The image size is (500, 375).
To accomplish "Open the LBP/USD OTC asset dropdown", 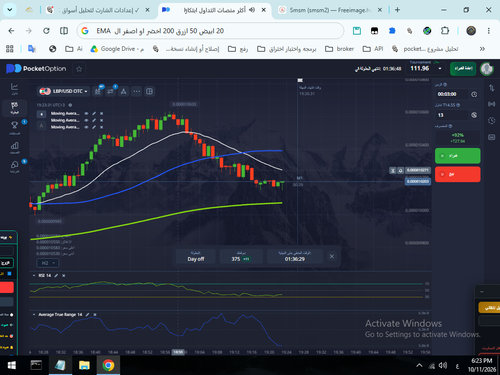I will (63, 91).
